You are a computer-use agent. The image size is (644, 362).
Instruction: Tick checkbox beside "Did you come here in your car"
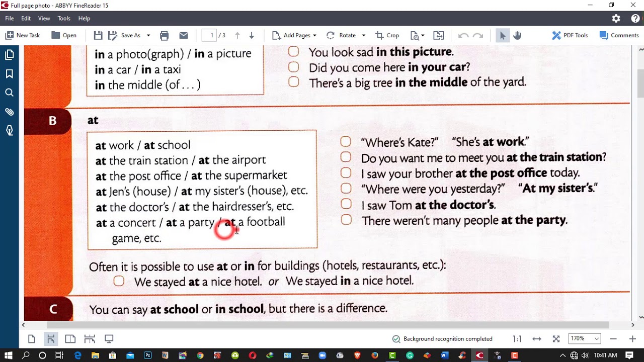click(x=293, y=67)
